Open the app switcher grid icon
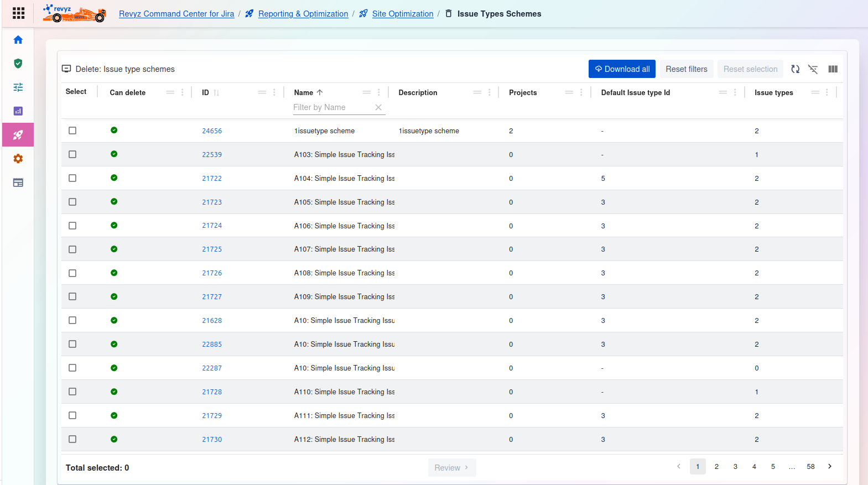868x485 pixels. click(x=18, y=13)
